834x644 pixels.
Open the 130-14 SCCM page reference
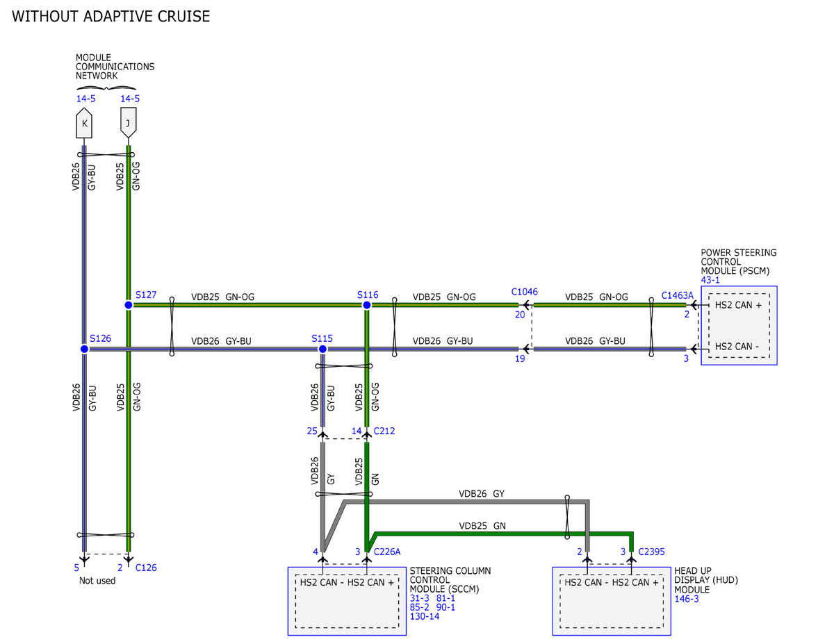tap(425, 616)
